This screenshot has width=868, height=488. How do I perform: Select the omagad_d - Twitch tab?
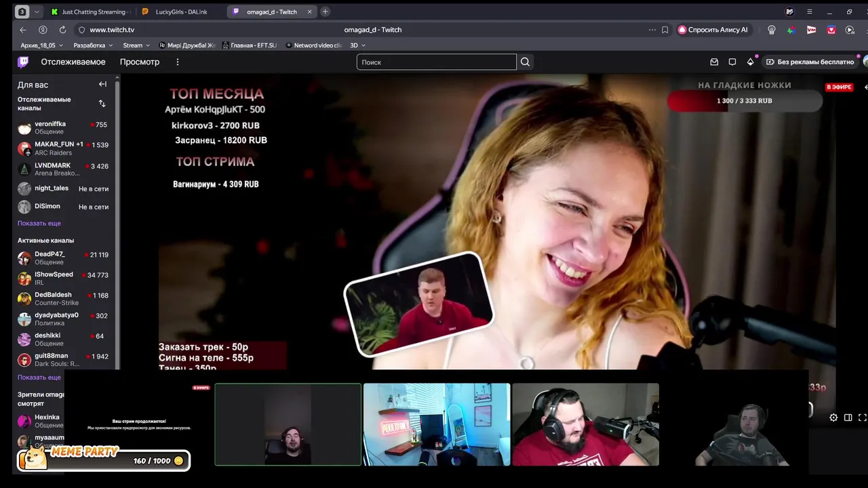[272, 12]
